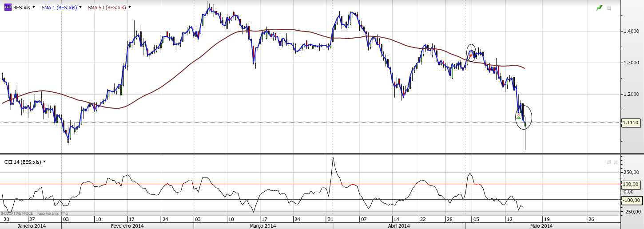The image size is (644, 229).
Task: Maximize the CCI indicator panel
Action: 609,162
